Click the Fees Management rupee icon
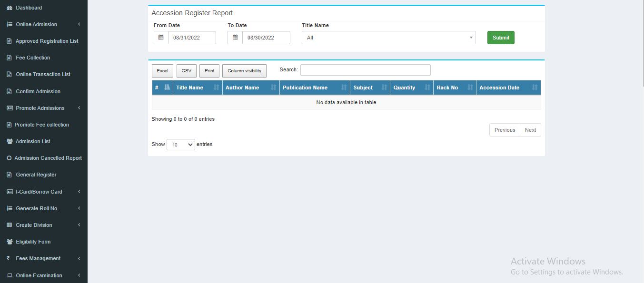 [x=9, y=258]
